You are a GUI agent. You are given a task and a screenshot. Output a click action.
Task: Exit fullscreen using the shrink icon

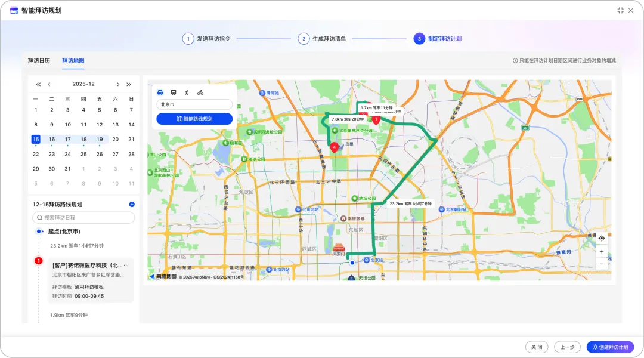point(620,10)
